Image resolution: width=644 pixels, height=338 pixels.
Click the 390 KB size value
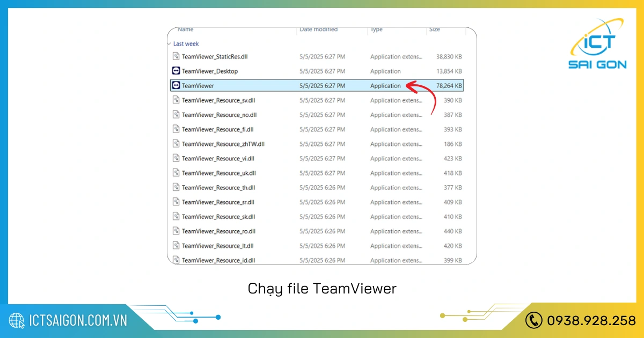452,100
